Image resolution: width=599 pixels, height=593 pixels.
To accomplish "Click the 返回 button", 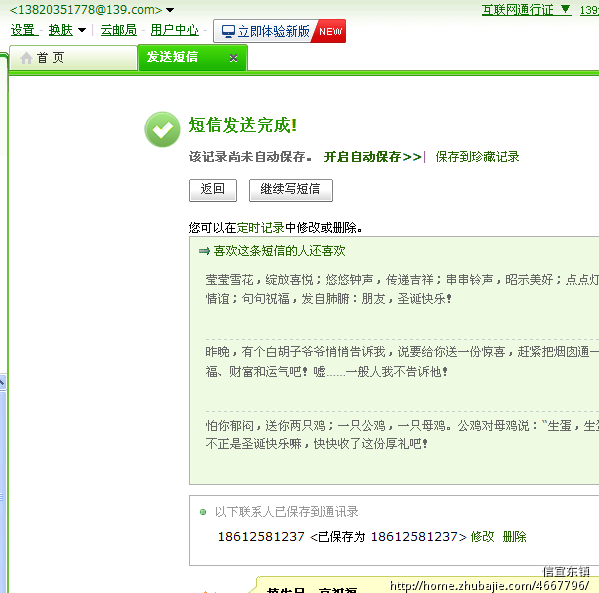I will coord(213,190).
